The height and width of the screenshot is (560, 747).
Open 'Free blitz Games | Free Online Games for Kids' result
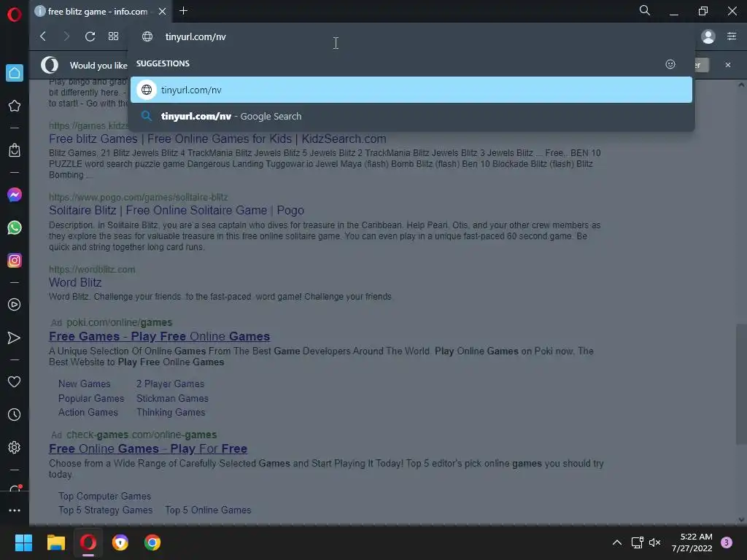point(217,139)
